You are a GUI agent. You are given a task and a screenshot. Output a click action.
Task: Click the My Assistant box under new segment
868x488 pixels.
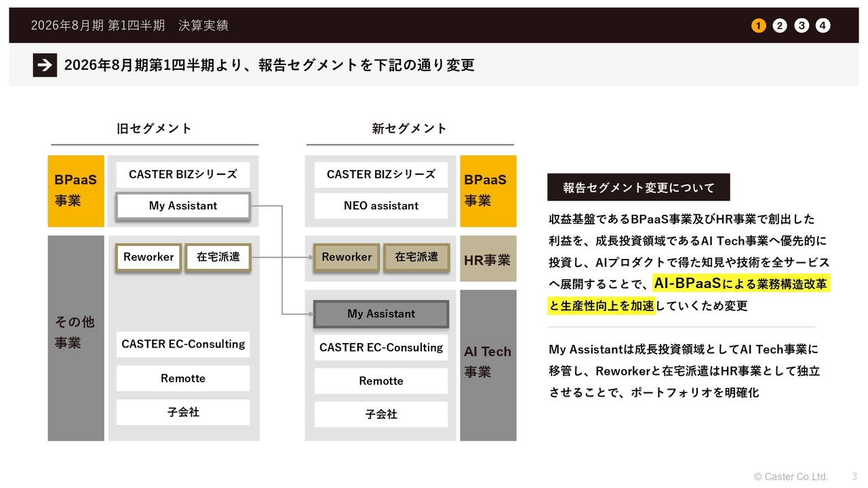[380, 314]
